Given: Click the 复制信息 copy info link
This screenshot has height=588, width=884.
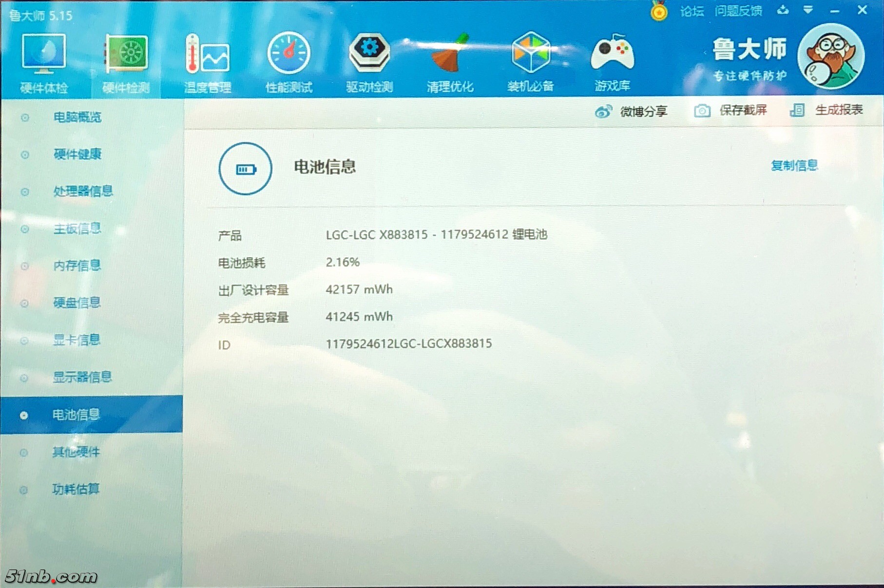Looking at the screenshot, I should (x=794, y=166).
